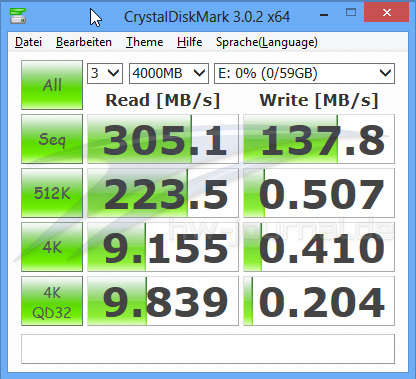Click the 512K read result 223.5

tap(163, 193)
